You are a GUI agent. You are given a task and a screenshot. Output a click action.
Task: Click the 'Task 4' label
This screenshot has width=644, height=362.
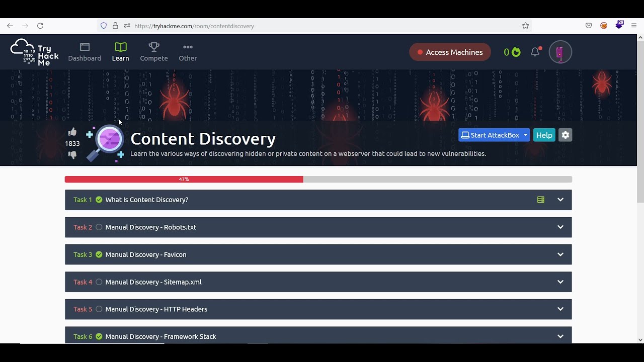(x=83, y=282)
